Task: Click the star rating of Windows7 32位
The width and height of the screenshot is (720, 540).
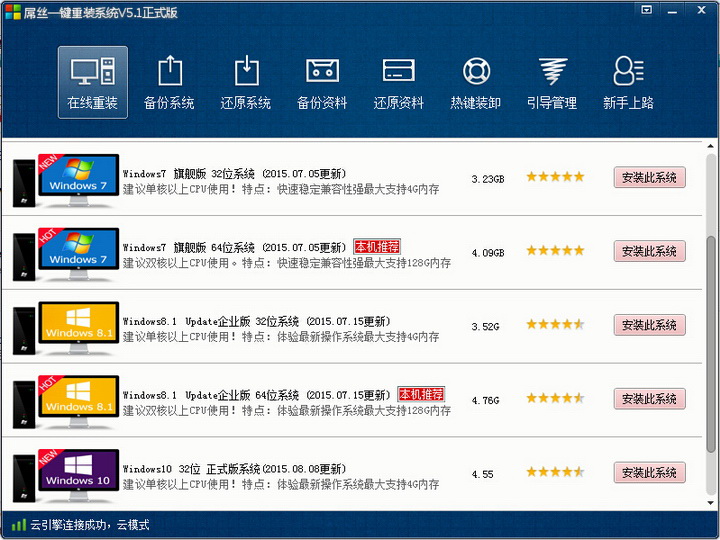Action: pos(555,177)
